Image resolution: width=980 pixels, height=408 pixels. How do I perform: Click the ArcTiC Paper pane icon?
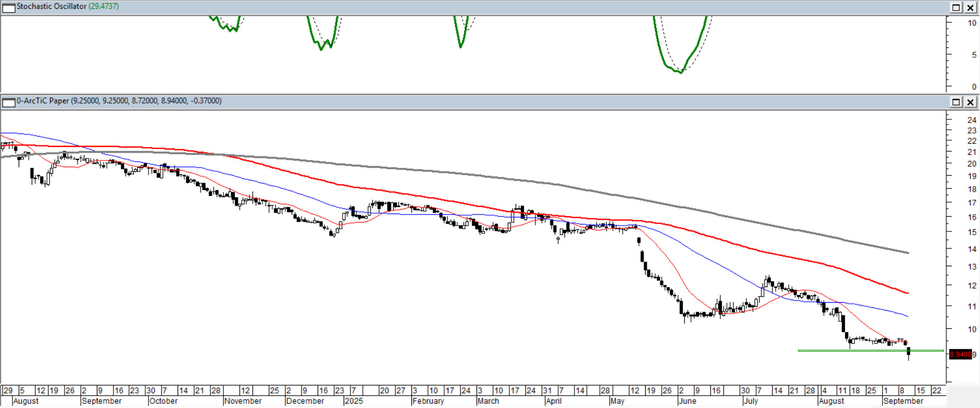[9, 102]
